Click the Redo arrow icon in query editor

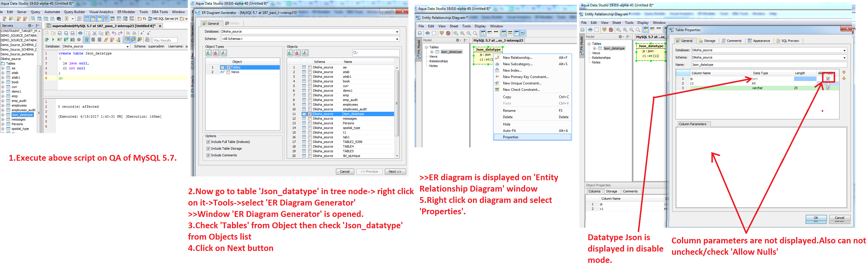coord(120,33)
